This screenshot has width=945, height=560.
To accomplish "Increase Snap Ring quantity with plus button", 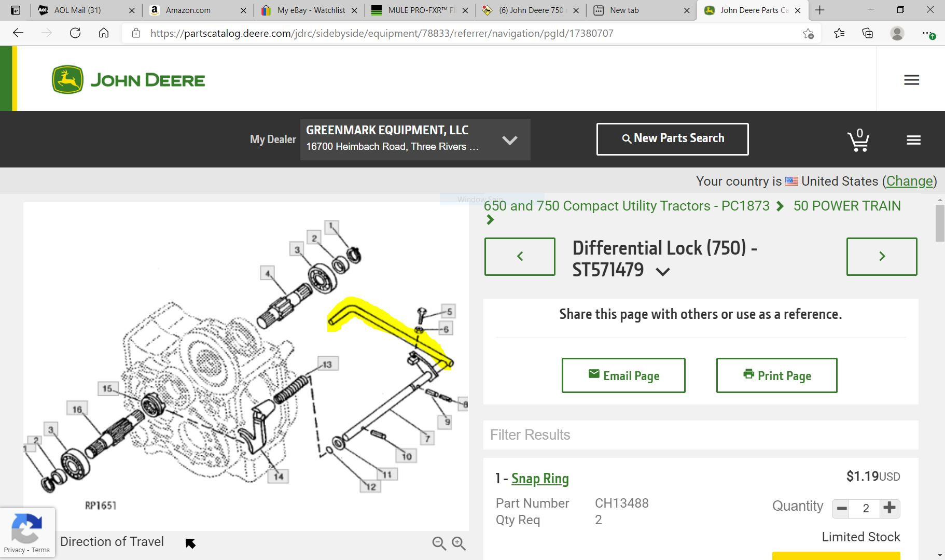I will (890, 509).
